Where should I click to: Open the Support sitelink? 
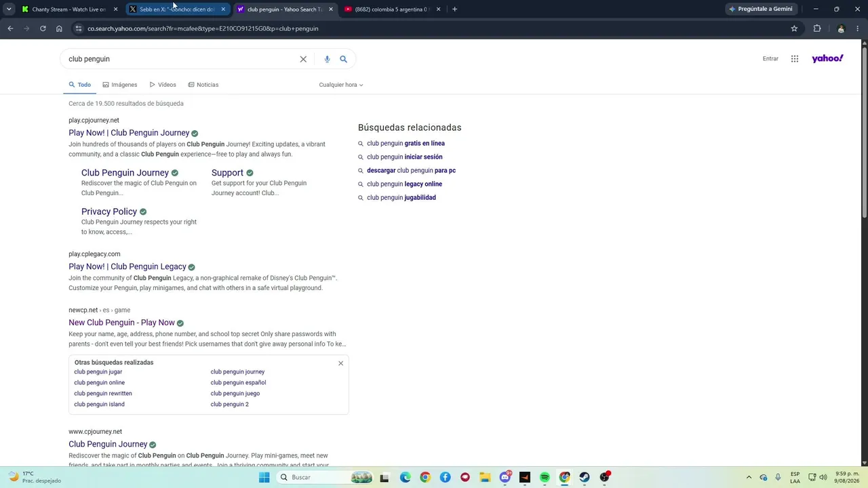tap(227, 173)
